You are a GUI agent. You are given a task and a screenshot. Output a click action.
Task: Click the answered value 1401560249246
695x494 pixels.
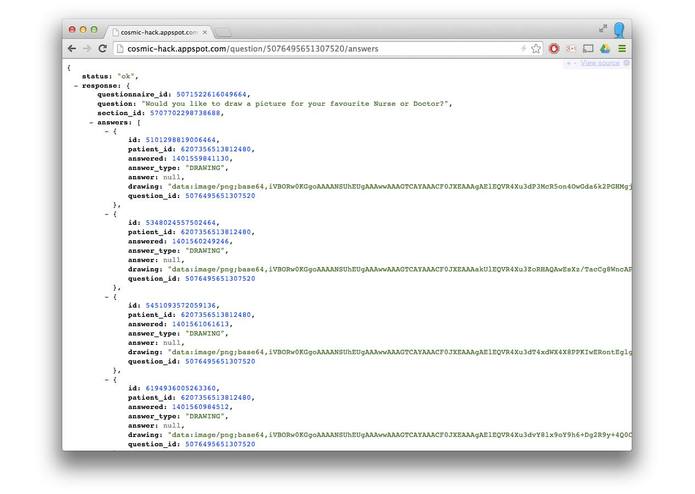click(x=201, y=241)
